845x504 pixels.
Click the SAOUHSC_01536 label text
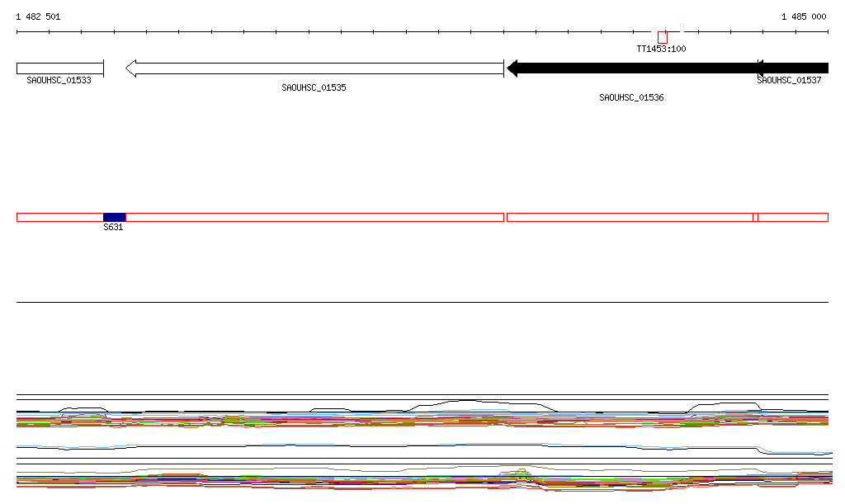point(631,97)
